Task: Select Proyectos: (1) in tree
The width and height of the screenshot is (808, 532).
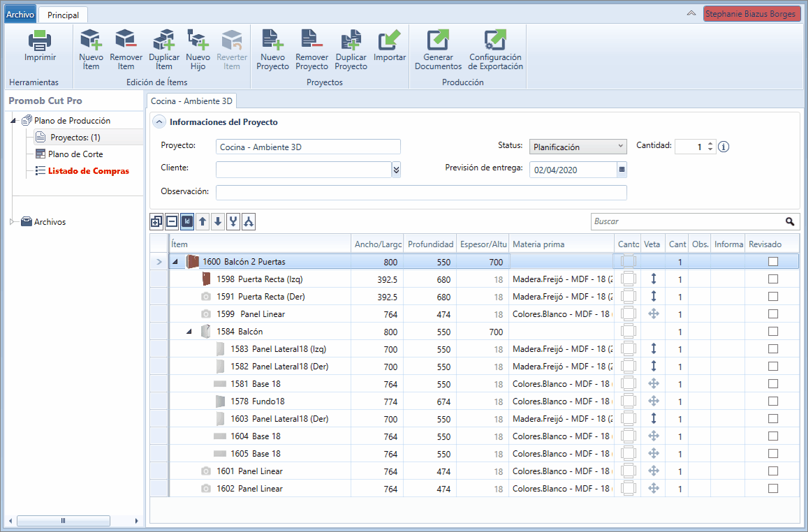Action: [x=75, y=138]
